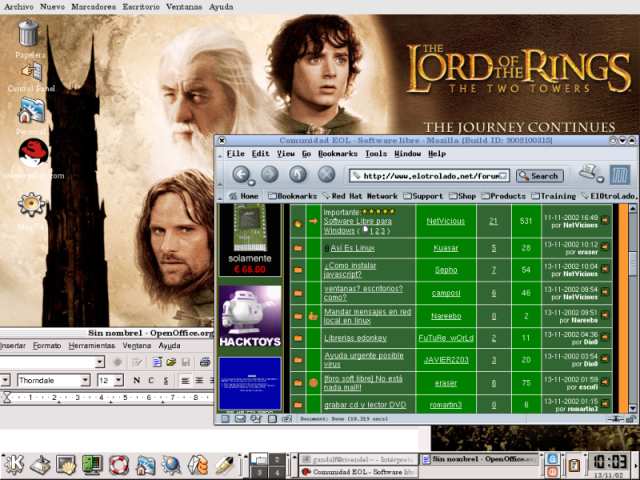Click the Mozilla Back navigation button
Image resolution: width=640 pixels, height=480 pixels.
tap(243, 175)
